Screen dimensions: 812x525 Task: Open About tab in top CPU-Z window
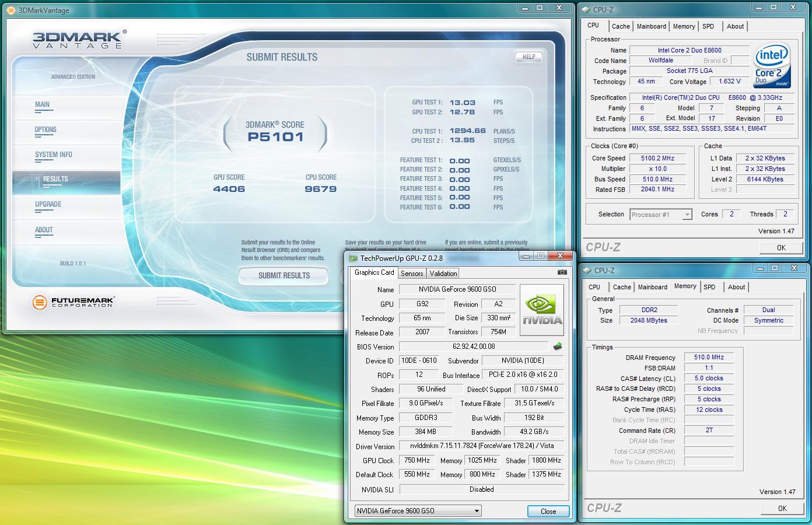(x=736, y=26)
